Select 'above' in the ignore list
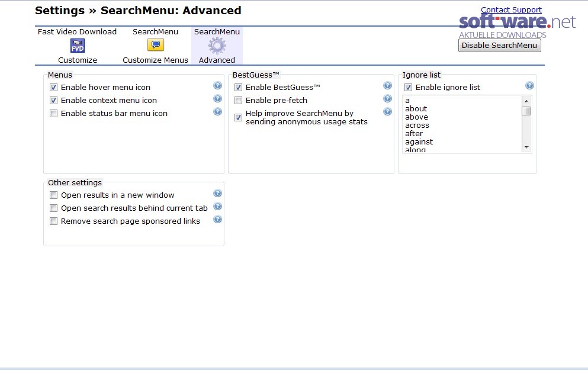588x370 pixels. tap(416, 117)
